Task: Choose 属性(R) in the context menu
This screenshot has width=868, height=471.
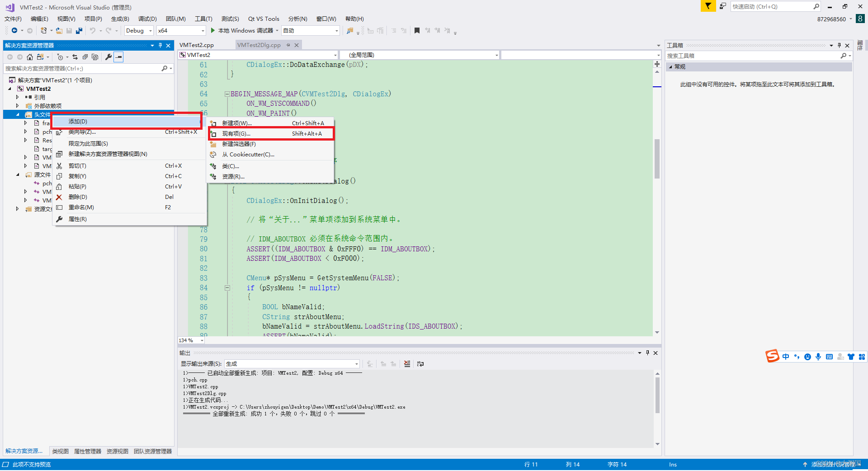Action: click(130, 219)
